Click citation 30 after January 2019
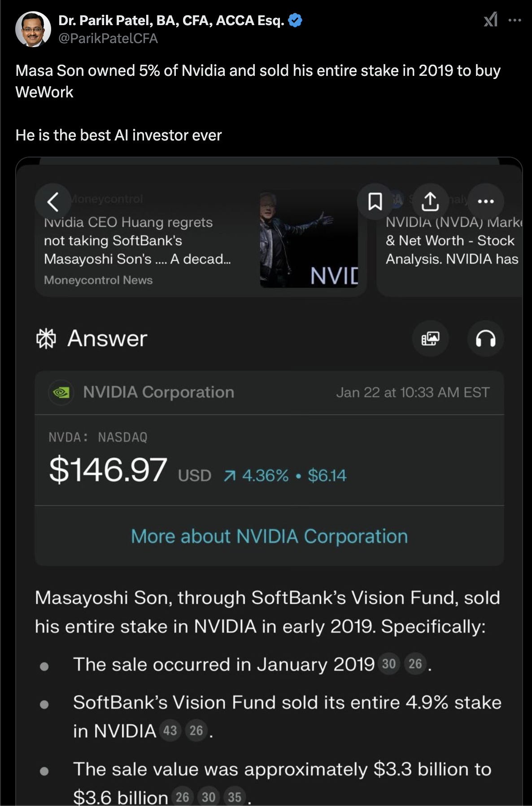This screenshot has height=806, width=532. click(389, 664)
